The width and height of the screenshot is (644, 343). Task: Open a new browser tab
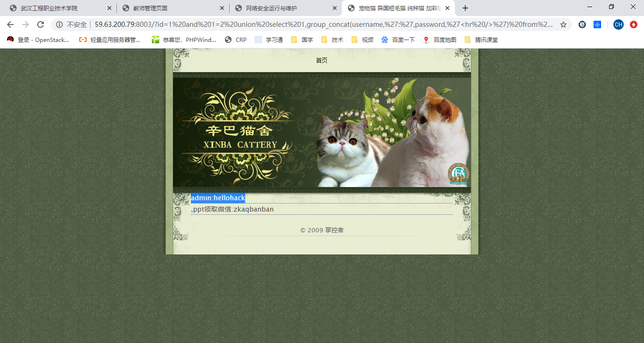pyautogui.click(x=465, y=8)
